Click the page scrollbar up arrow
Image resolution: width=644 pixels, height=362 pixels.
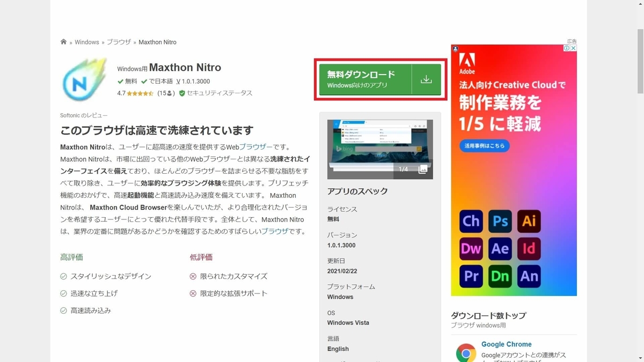coord(640,4)
